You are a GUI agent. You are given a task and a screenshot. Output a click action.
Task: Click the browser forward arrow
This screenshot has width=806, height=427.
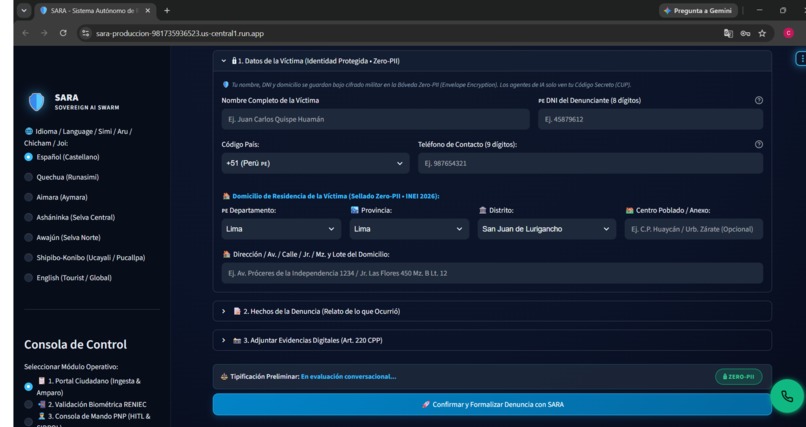(44, 33)
